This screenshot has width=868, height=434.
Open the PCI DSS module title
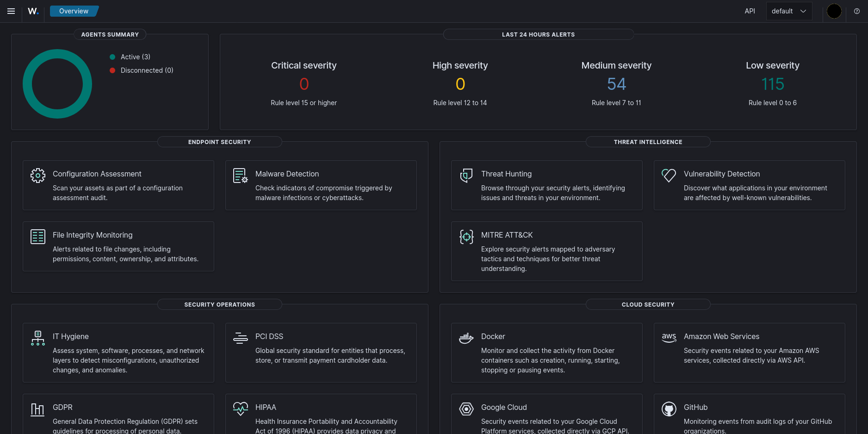click(269, 336)
